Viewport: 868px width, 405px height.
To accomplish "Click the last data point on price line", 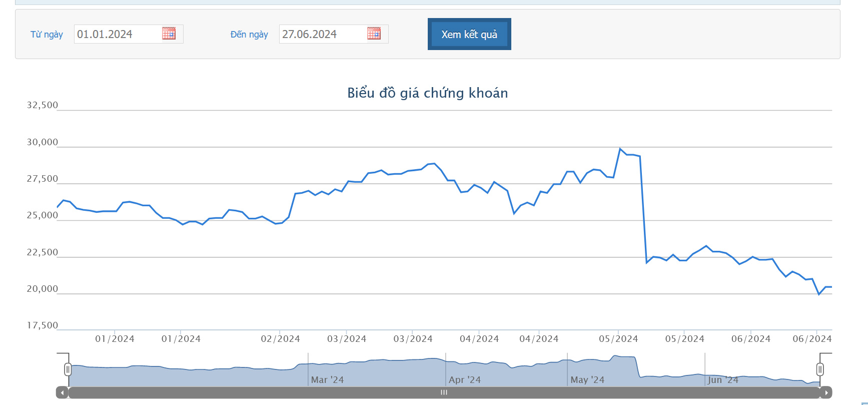I will pyautogui.click(x=831, y=287).
